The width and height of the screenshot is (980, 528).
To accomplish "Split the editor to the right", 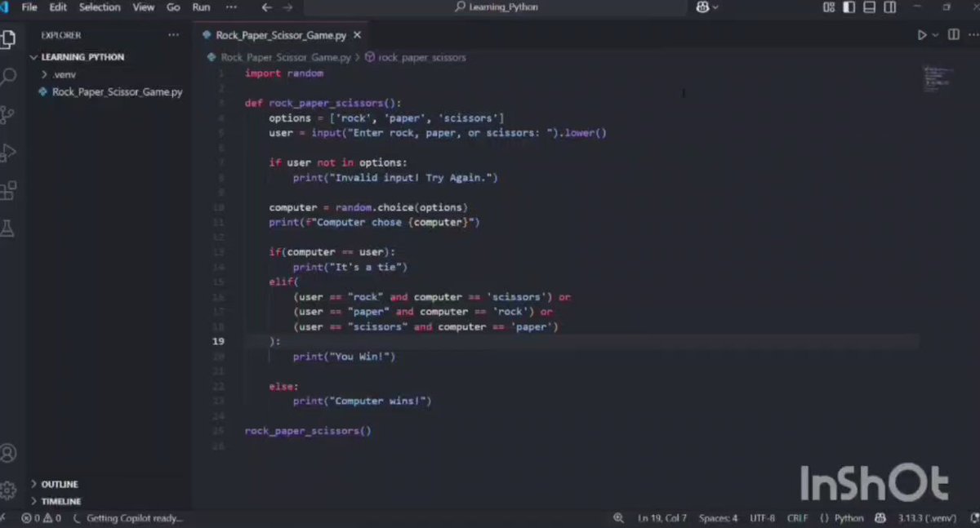I will (952, 35).
